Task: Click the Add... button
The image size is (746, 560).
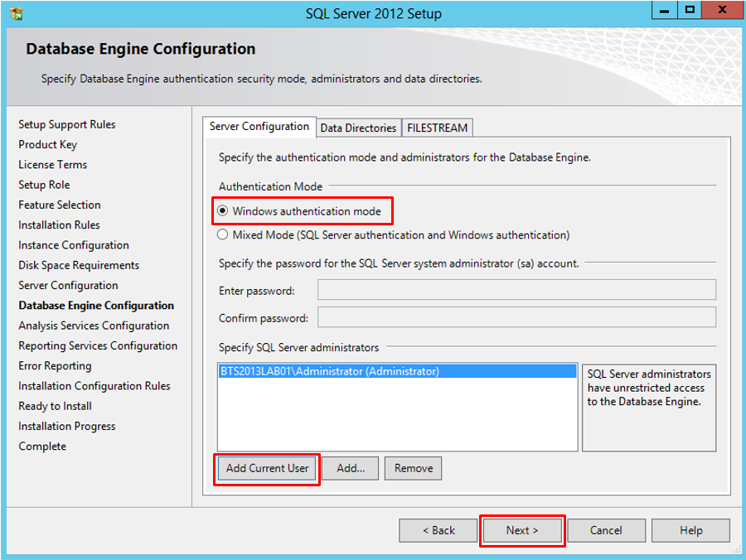Action: 351,468
